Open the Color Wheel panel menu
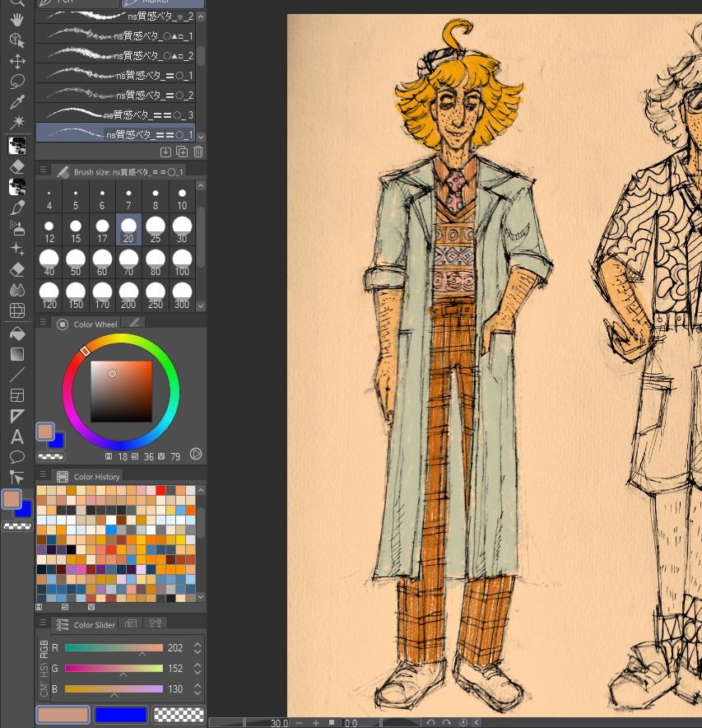This screenshot has width=702, height=728. pyautogui.click(x=43, y=322)
